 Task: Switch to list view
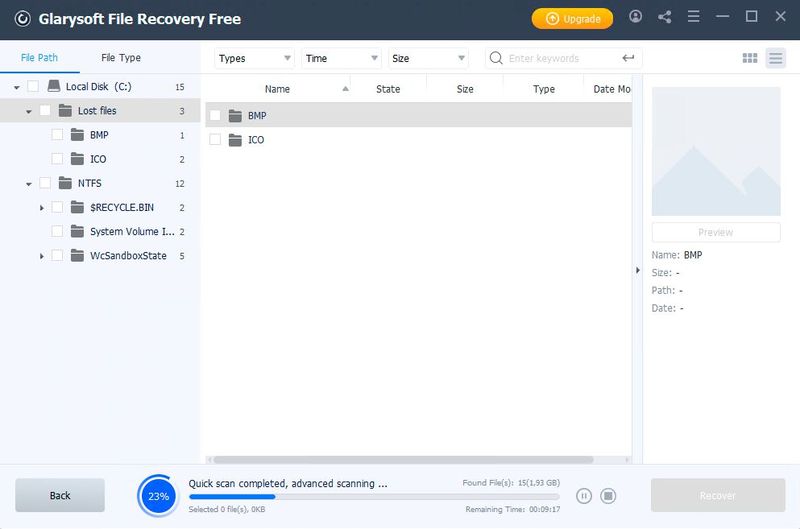[x=776, y=58]
